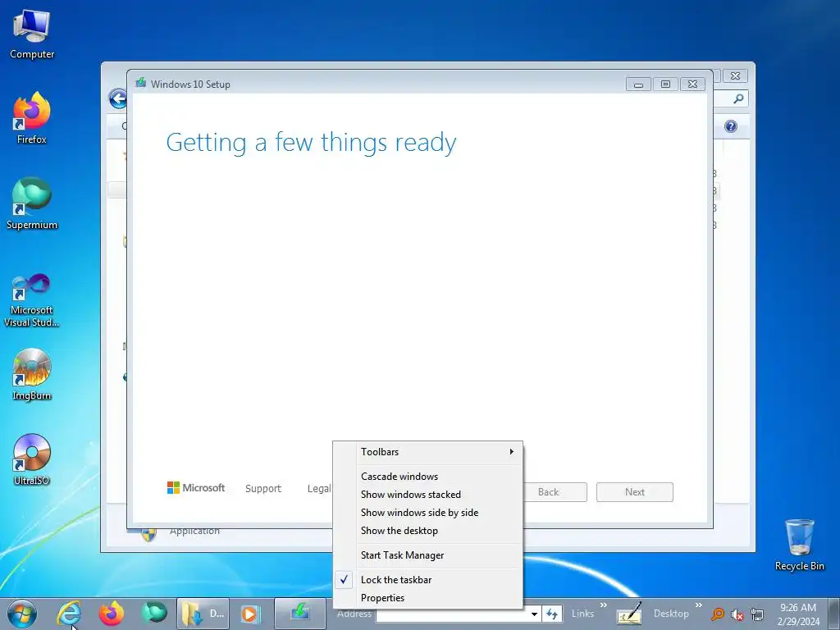Switch to Windows 10 Setup taskbar button
Image resolution: width=840 pixels, height=630 pixels.
pos(300,614)
